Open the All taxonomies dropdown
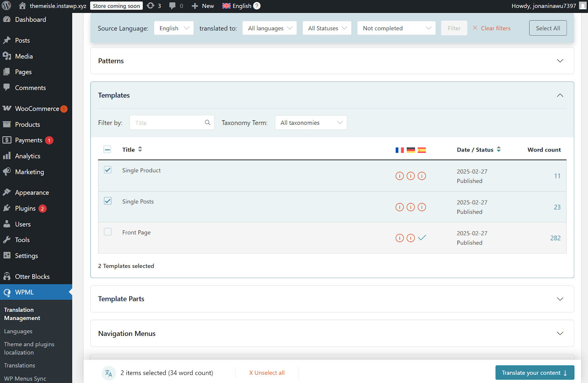This screenshot has height=383, width=588. click(311, 123)
